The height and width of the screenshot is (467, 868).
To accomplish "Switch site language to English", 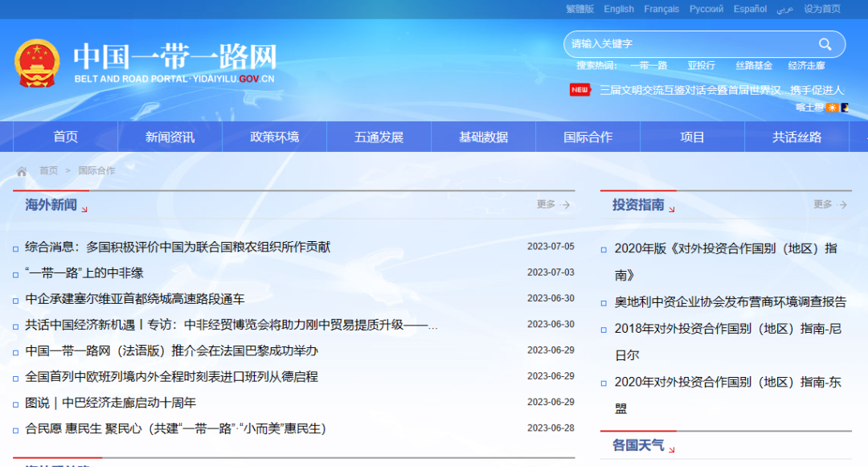I will [619, 9].
